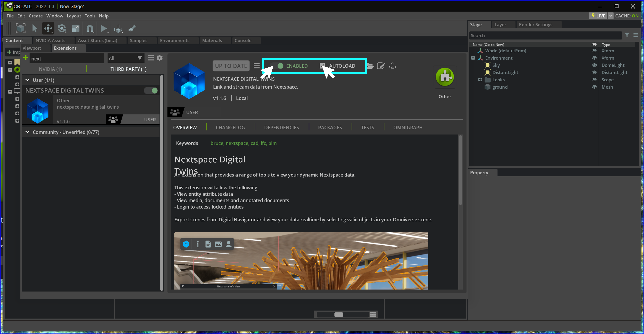
Task: Click the LIVE session button
Action: pyautogui.click(x=598, y=16)
